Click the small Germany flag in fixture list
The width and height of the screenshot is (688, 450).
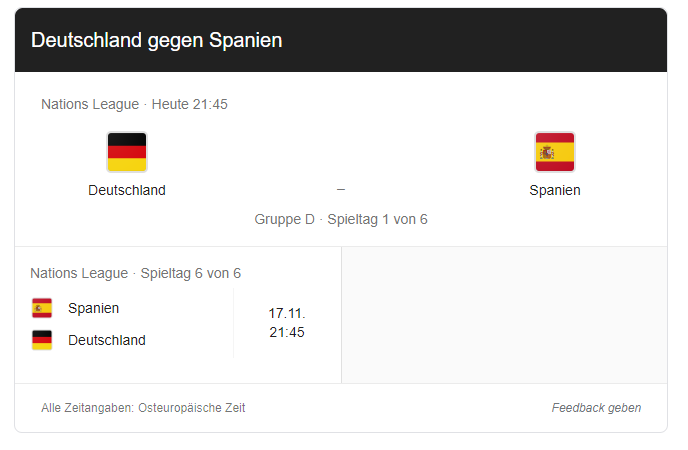[42, 340]
